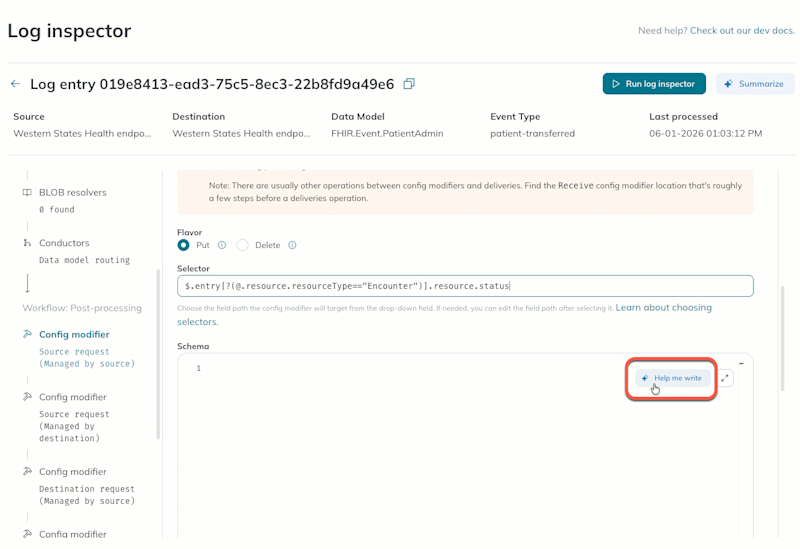Click the active Config modifier wrench icon
The image size is (800, 549).
[27, 334]
